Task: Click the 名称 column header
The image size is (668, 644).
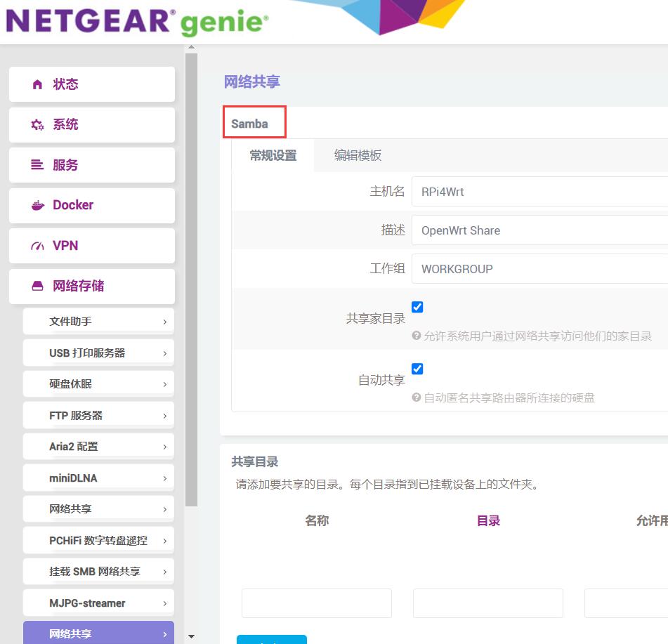Action: [317, 520]
